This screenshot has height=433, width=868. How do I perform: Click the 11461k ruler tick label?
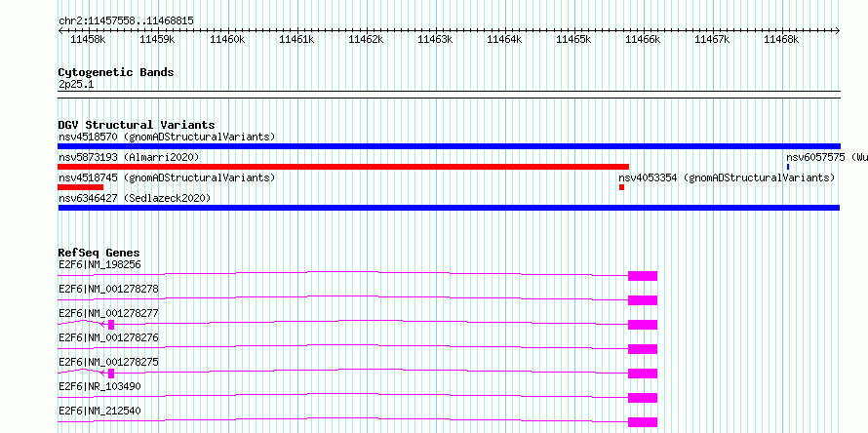click(x=296, y=39)
